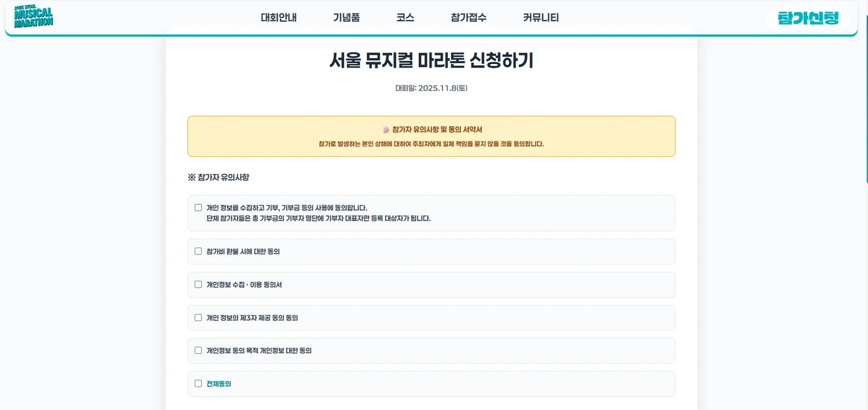Select the 참가비 환불 consent row

pyautogui.click(x=431, y=251)
